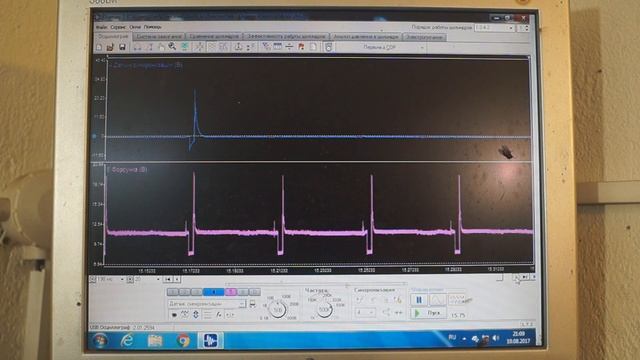Switch to the Осциллограф tab
The width and height of the screenshot is (640, 360).
click(113, 36)
